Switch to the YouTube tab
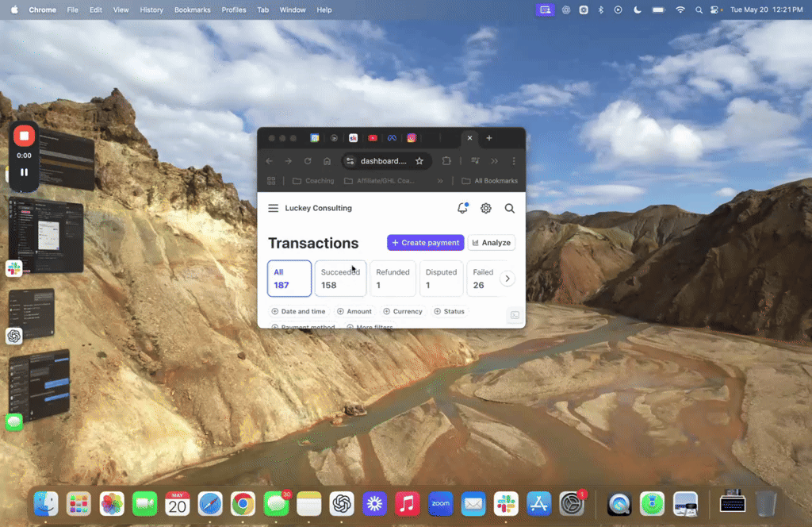The image size is (812, 527). tap(373, 138)
